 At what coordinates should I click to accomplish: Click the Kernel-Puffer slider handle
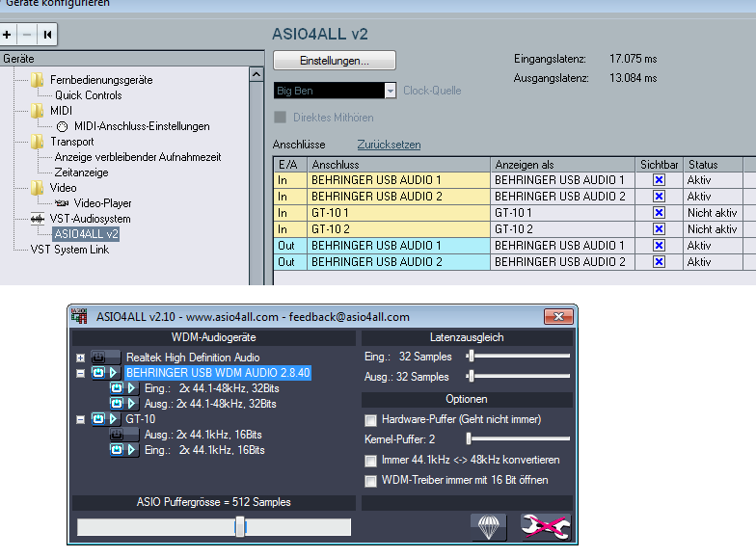click(x=469, y=438)
